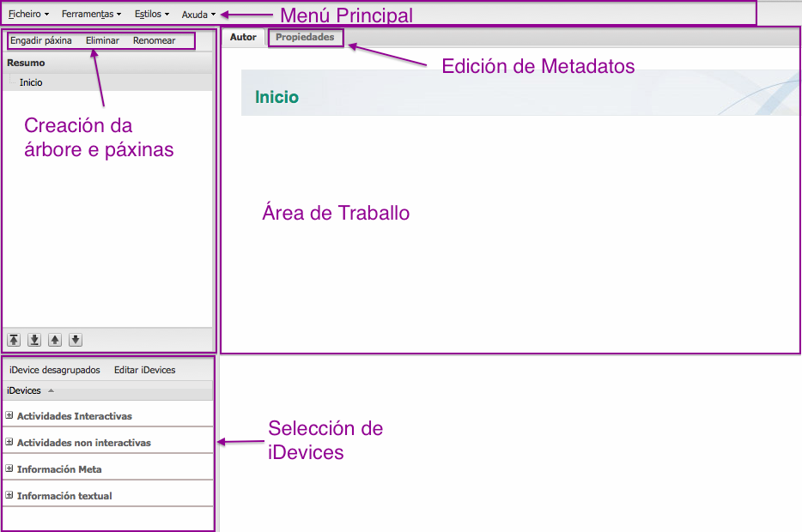This screenshot has width=802, height=532.
Task: Select the Autor tab
Action: click(243, 37)
